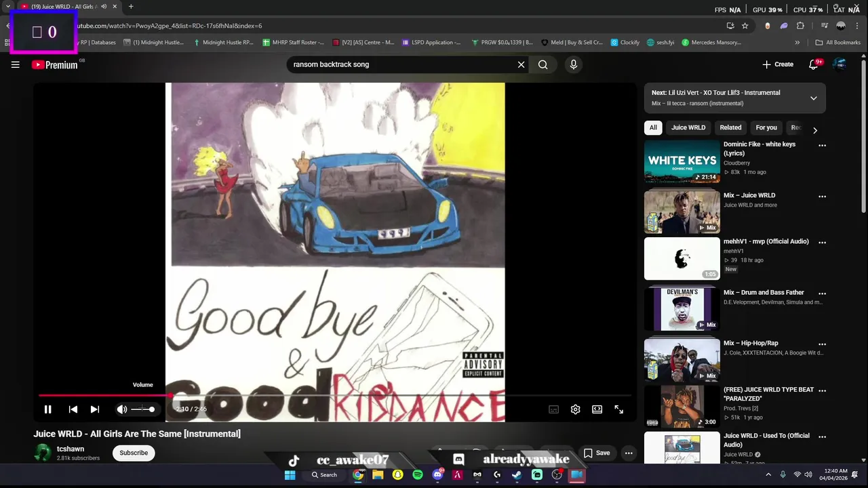Open the 'Clockify' bookmark

click(625, 42)
